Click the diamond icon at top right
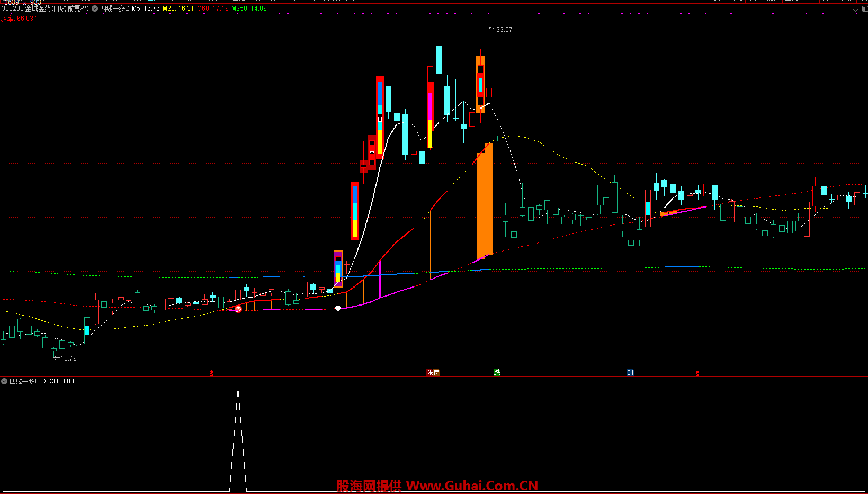 pos(855,8)
